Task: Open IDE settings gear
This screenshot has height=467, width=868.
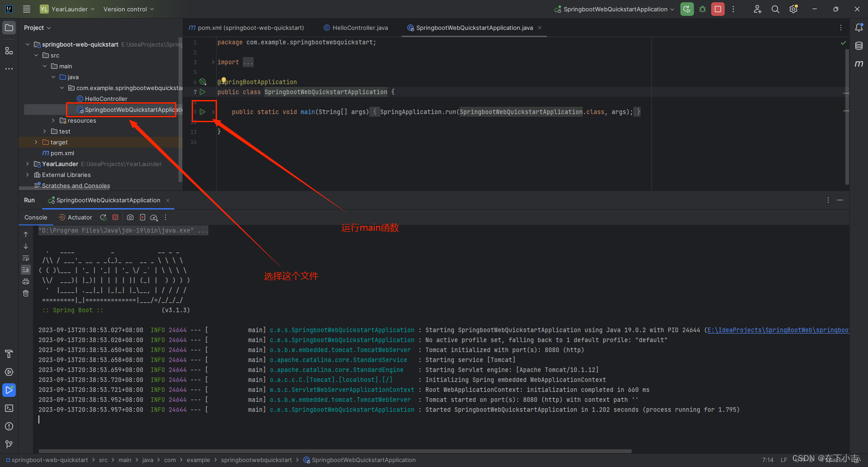Action: (793, 9)
